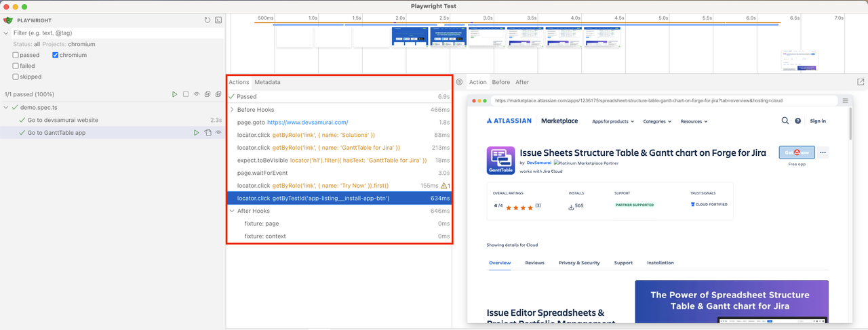The width and height of the screenshot is (868, 330).
Task: Toggle watch all eye icon in status row
Action: pyautogui.click(x=197, y=94)
